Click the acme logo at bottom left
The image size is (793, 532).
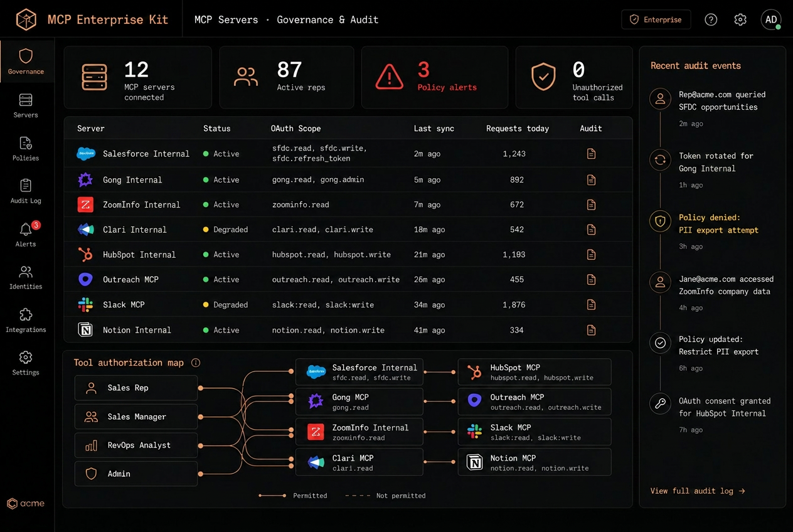coord(26,503)
